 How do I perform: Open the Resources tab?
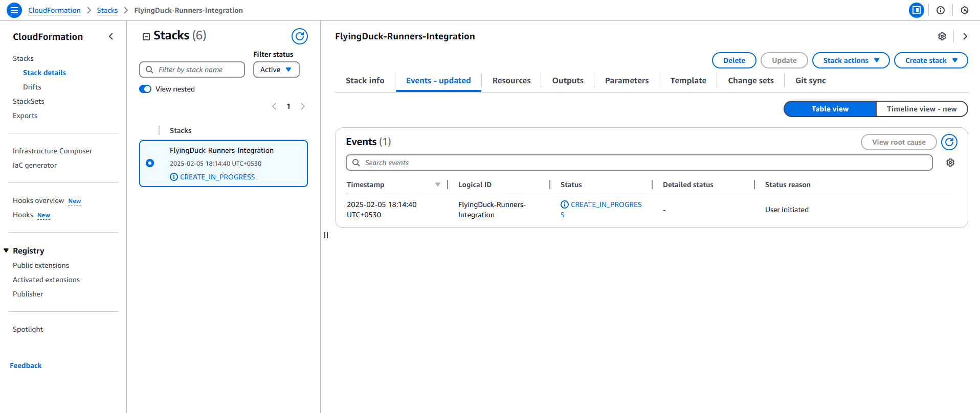point(511,81)
